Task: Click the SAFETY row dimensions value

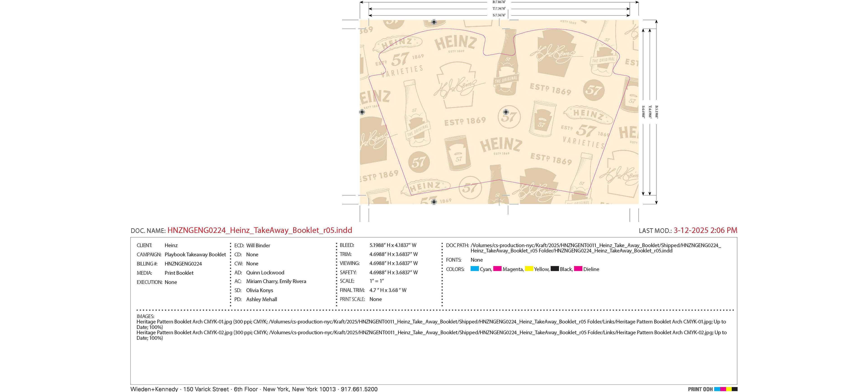Action: pyautogui.click(x=394, y=272)
